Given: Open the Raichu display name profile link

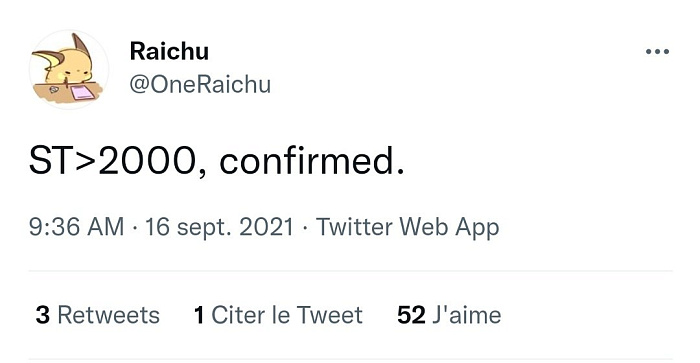Looking at the screenshot, I should [x=169, y=51].
